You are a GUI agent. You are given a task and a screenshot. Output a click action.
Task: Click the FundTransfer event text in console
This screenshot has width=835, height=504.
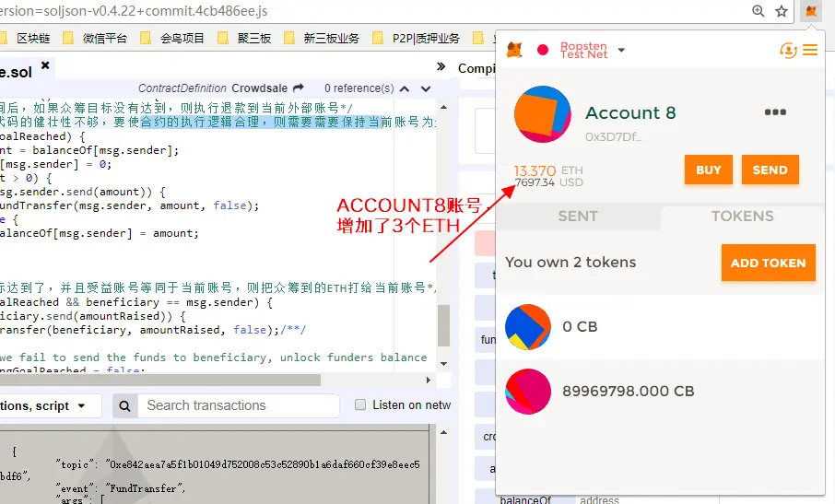144,488
